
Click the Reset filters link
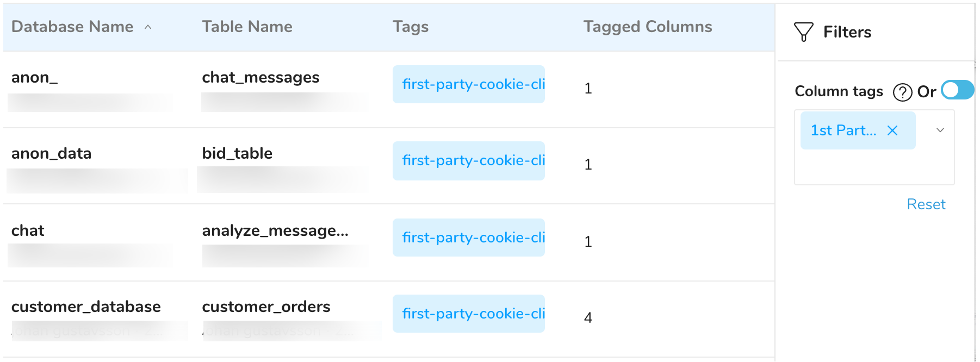pyautogui.click(x=926, y=204)
